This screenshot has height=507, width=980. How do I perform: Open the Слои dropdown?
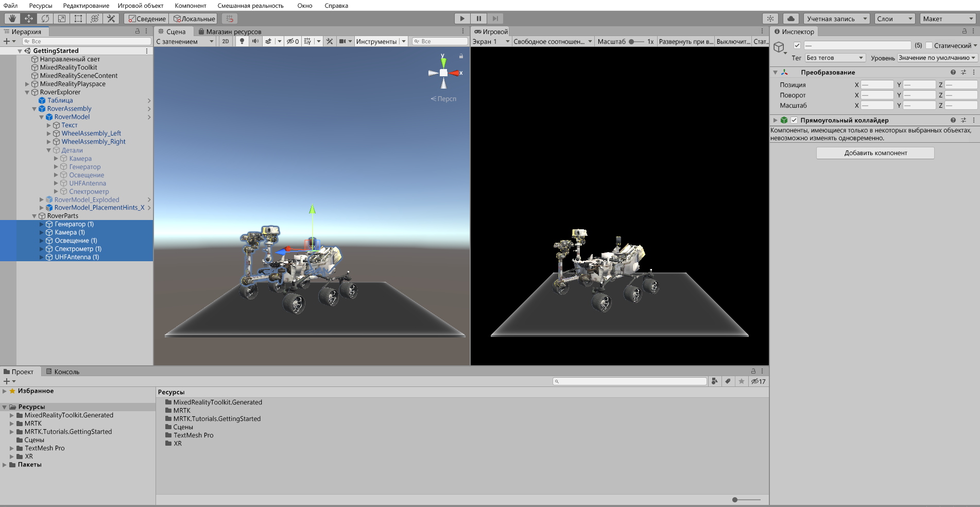click(895, 19)
